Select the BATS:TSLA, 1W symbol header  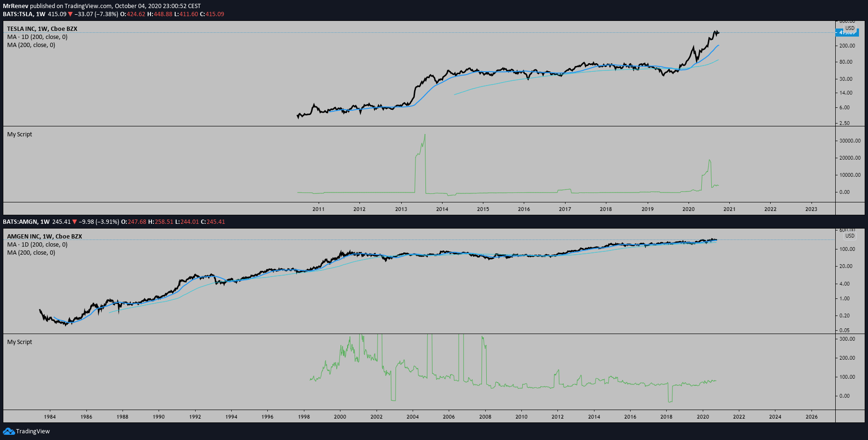(24, 14)
